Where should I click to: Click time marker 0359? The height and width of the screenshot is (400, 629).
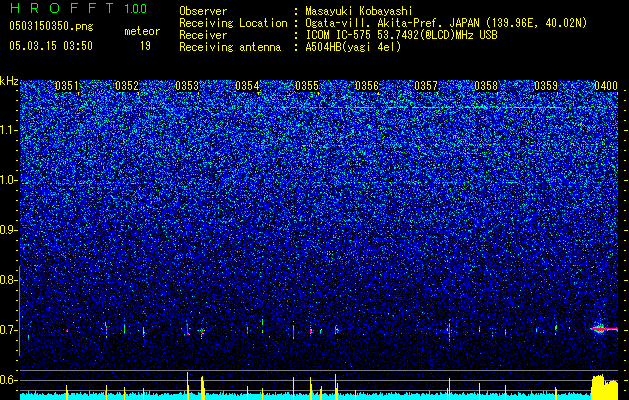click(546, 86)
